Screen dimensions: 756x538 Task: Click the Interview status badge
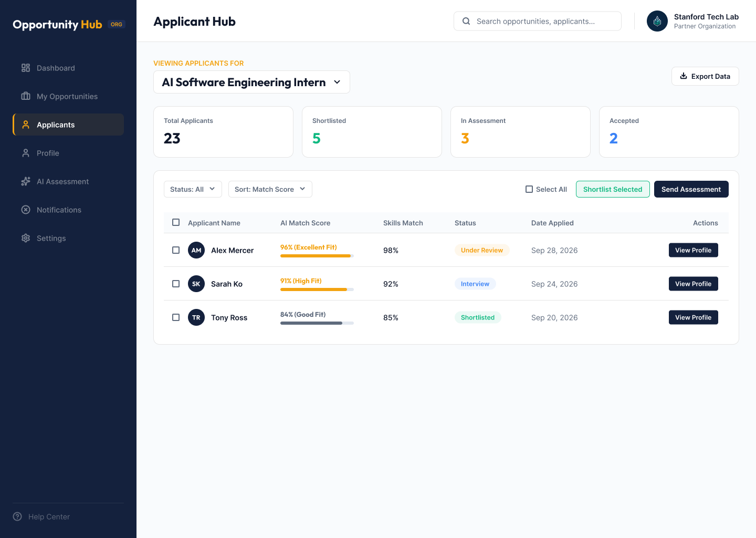click(475, 284)
